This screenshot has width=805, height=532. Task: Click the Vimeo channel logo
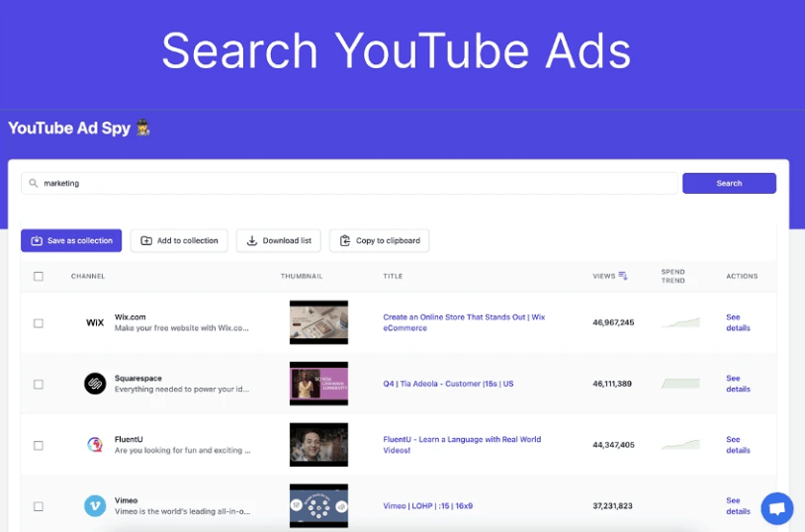click(95, 506)
